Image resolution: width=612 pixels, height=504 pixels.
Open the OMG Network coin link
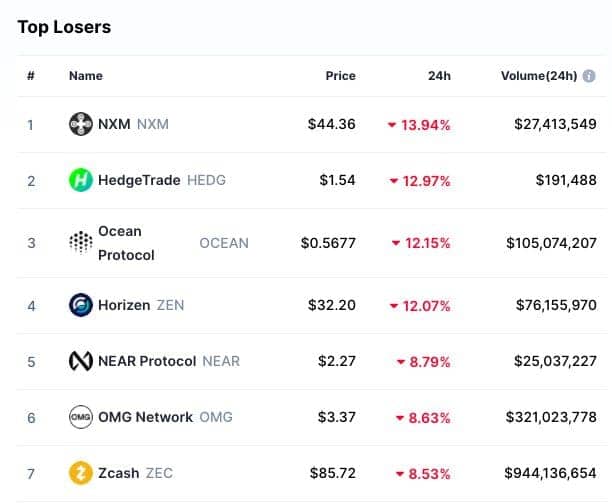click(165, 417)
